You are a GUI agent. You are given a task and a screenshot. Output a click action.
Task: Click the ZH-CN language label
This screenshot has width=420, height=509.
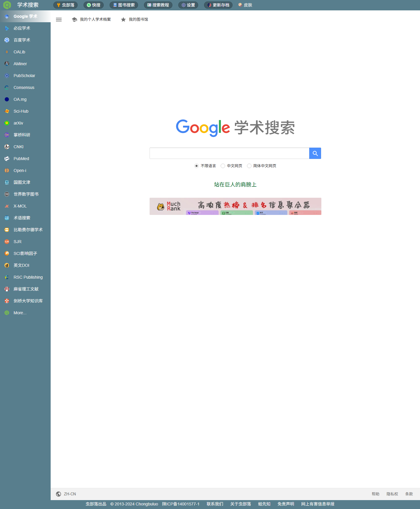pos(70,494)
